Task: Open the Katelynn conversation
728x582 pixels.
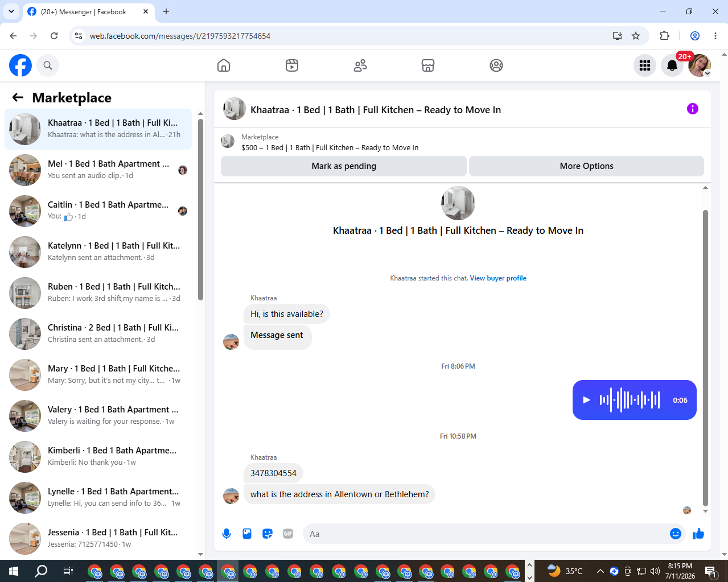Action: click(98, 252)
